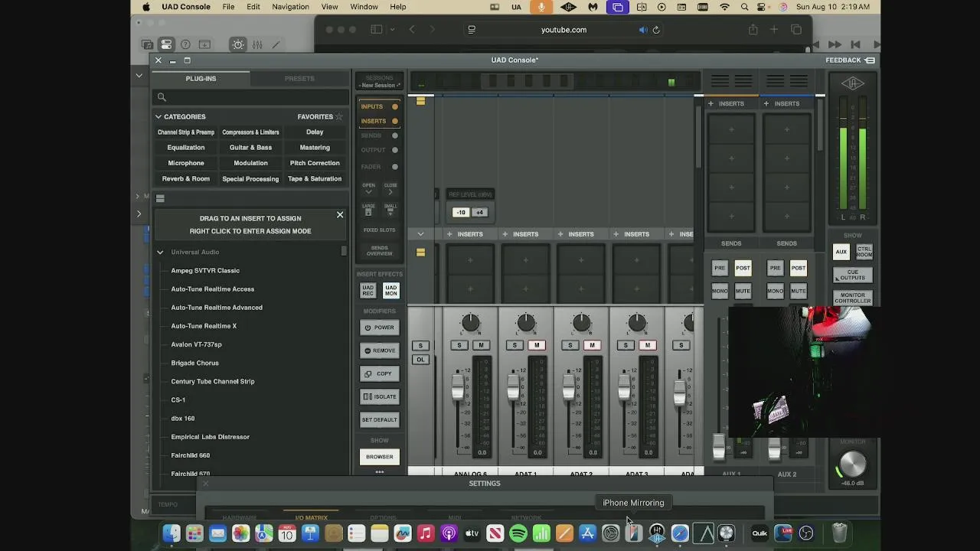
Task: Solo the ADAT 2 channel
Action: point(570,345)
